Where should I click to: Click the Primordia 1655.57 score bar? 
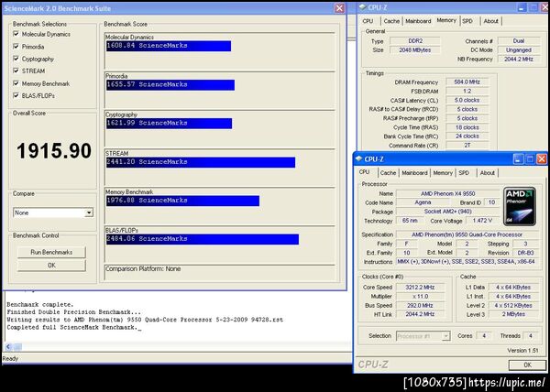[x=170, y=84]
